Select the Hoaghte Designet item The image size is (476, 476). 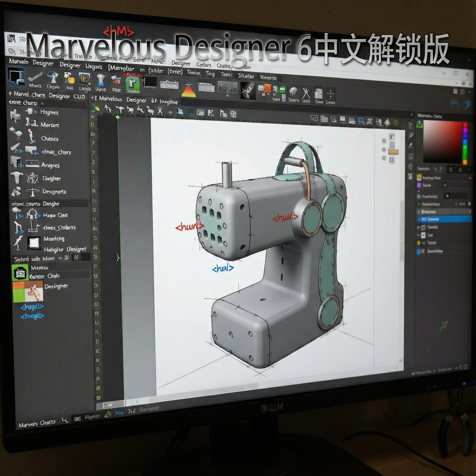(65, 250)
